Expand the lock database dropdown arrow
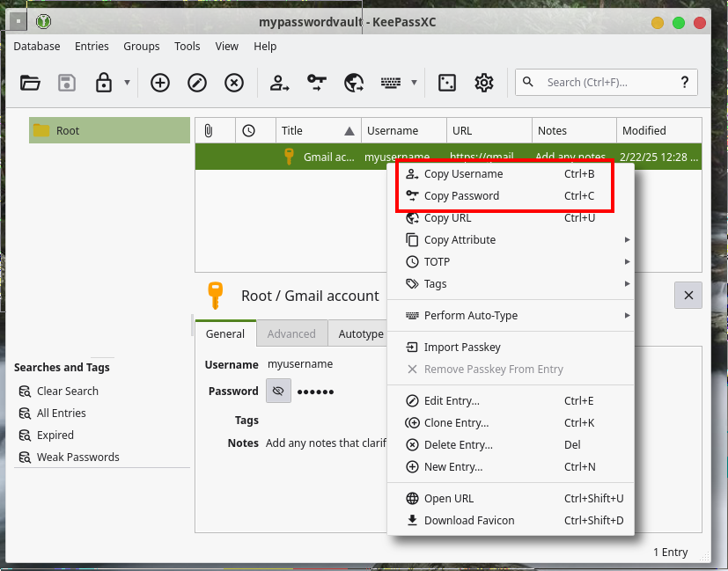Image resolution: width=728 pixels, height=571 pixels. pyautogui.click(x=127, y=83)
